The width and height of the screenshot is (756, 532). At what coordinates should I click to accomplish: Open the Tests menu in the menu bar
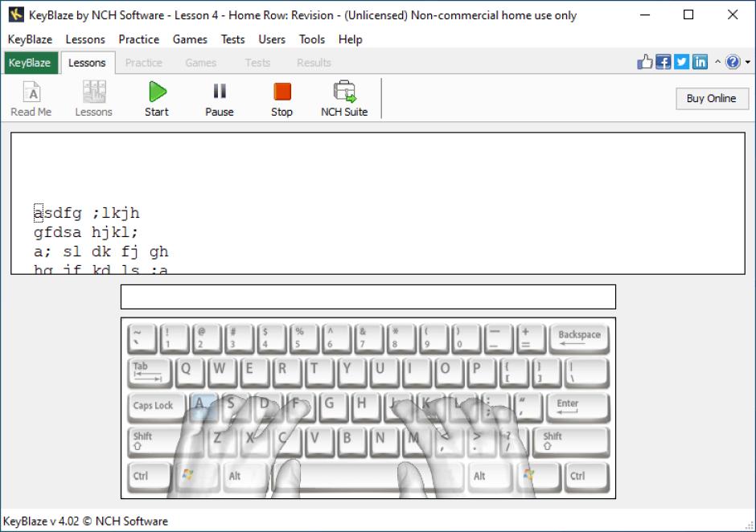pos(233,39)
